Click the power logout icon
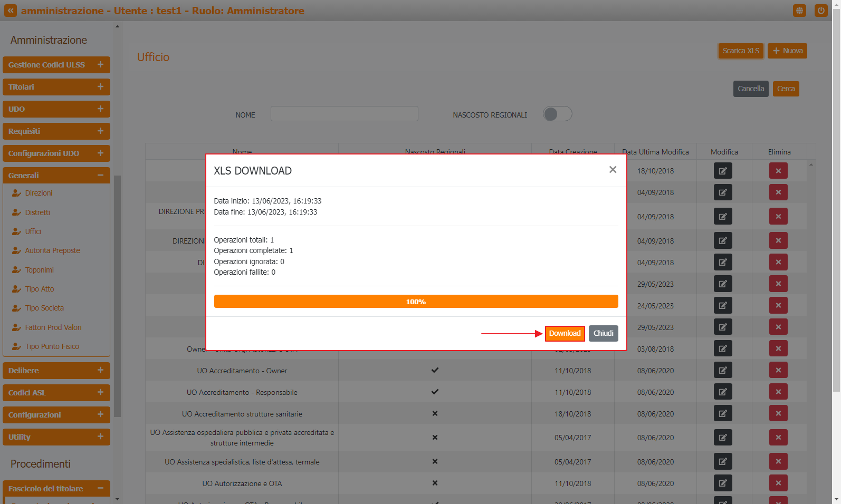The image size is (841, 504). 820,11
